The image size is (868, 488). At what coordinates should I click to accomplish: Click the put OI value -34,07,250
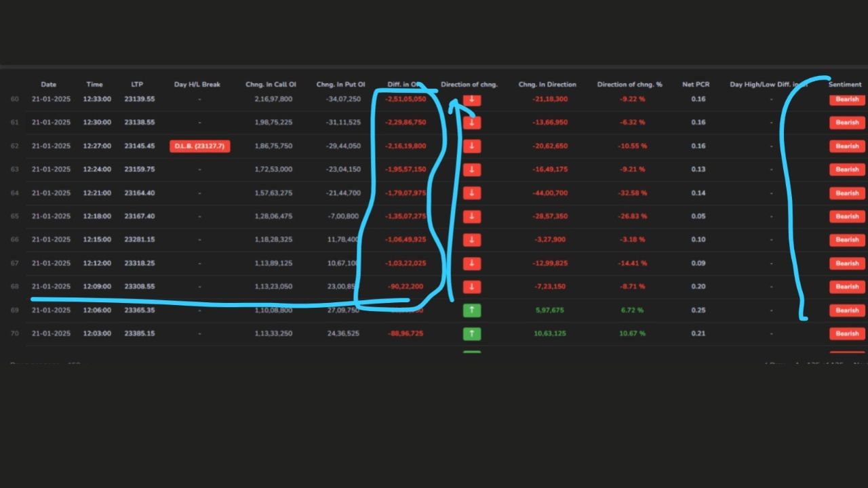point(343,99)
